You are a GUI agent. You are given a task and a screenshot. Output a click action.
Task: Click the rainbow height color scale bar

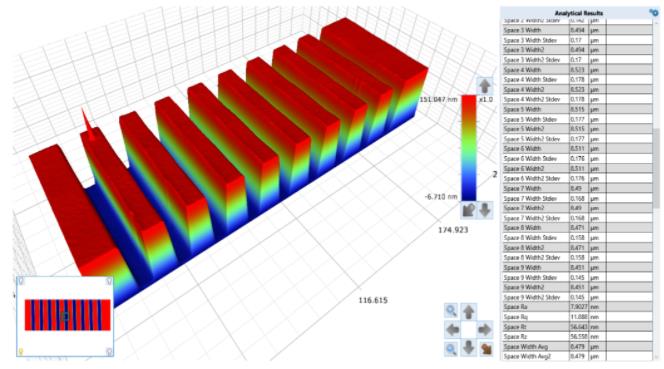[x=469, y=148]
